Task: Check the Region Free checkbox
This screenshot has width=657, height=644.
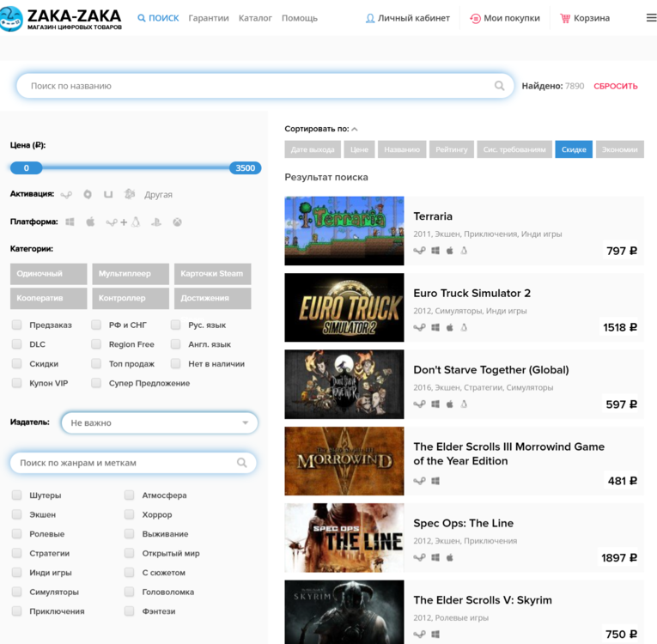Action: click(x=96, y=344)
